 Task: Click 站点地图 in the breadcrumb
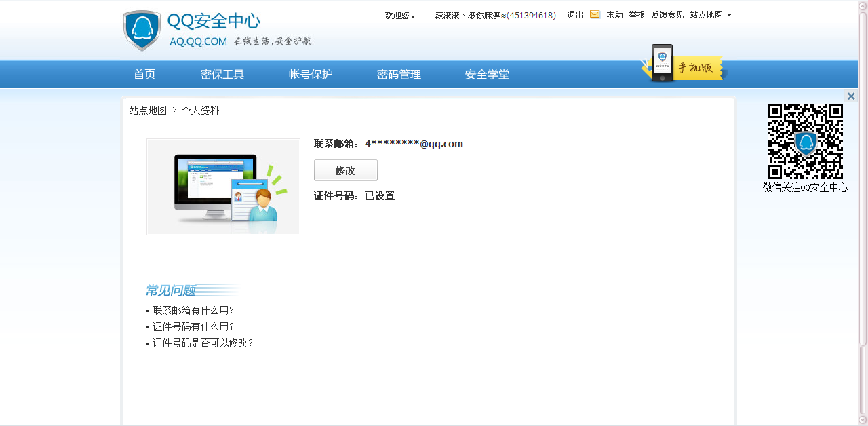point(148,111)
